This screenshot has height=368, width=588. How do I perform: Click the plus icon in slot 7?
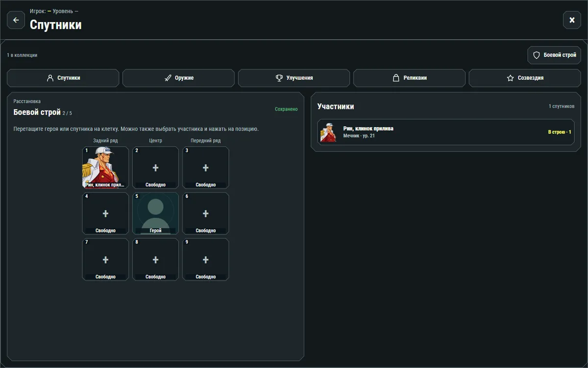pyautogui.click(x=105, y=260)
